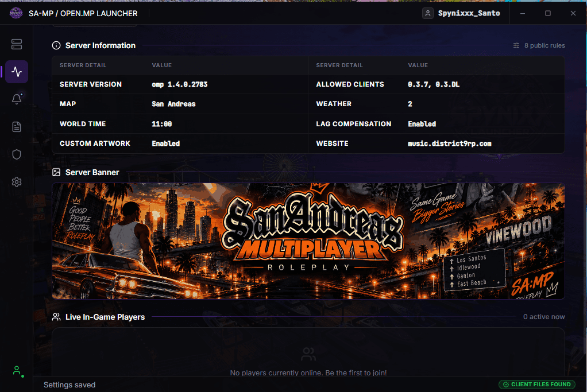Click the San Andreas Multiplayer banner image

[x=308, y=241]
